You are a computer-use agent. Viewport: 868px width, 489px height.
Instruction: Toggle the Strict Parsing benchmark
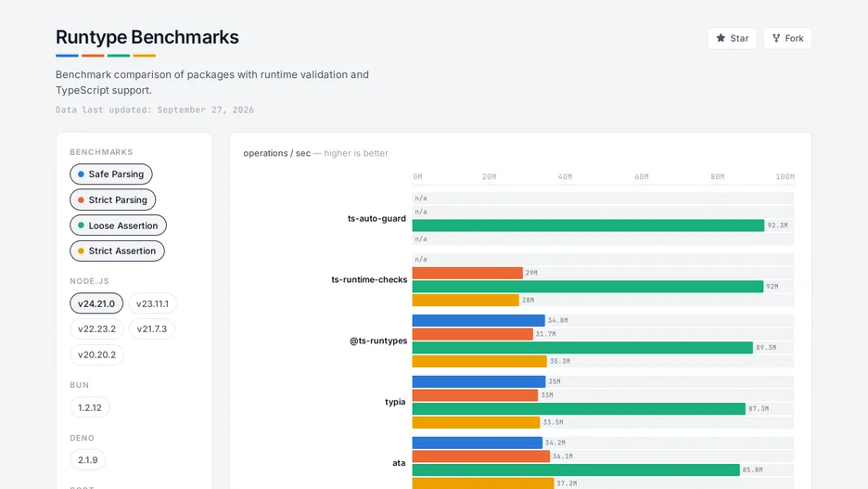112,199
